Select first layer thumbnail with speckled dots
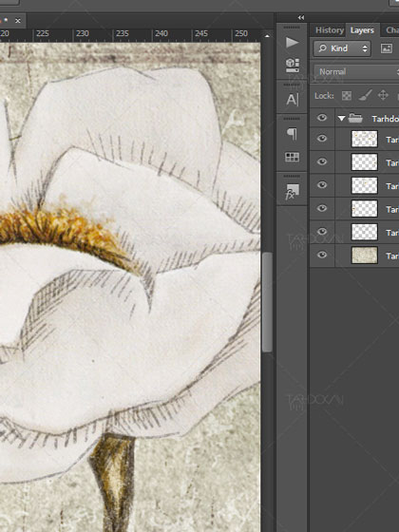 coord(365,139)
